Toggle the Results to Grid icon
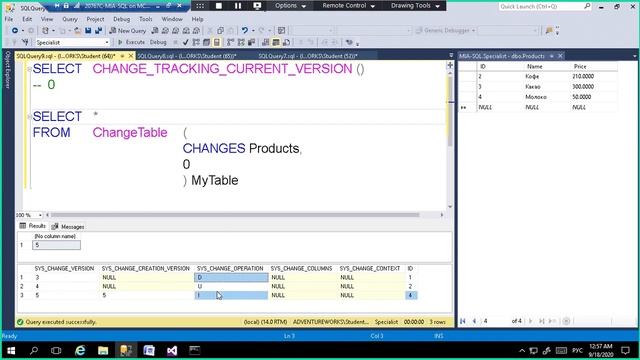The height and width of the screenshot is (360, 640). tap(276, 42)
